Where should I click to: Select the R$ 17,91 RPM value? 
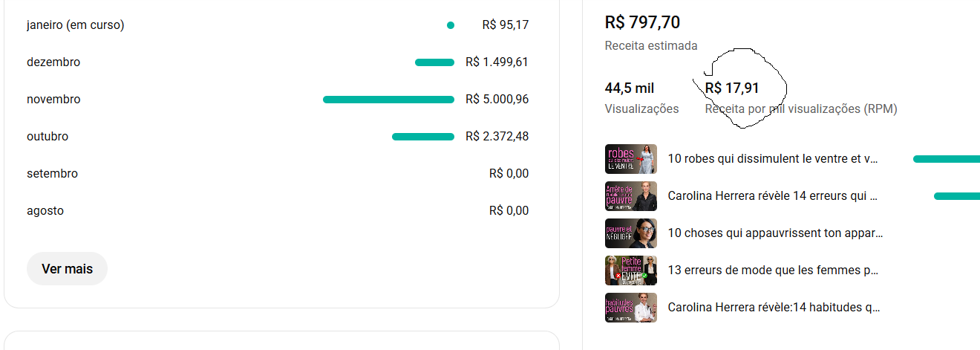coord(732,88)
